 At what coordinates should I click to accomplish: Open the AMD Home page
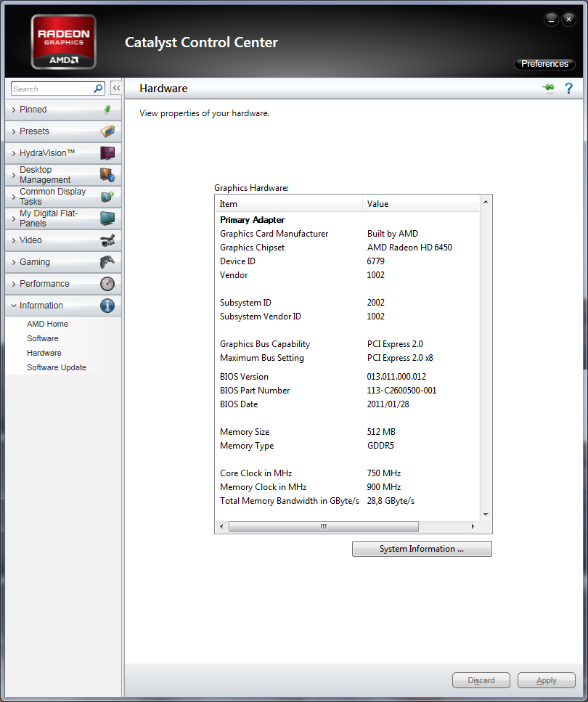click(x=47, y=324)
